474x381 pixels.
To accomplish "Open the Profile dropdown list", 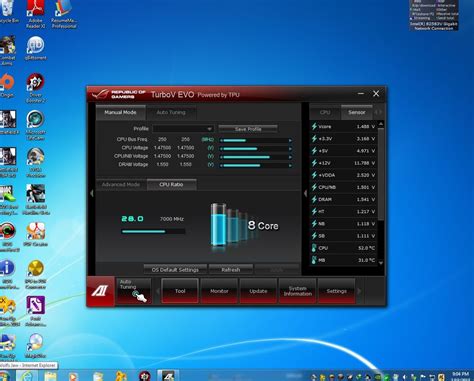I will point(183,129).
